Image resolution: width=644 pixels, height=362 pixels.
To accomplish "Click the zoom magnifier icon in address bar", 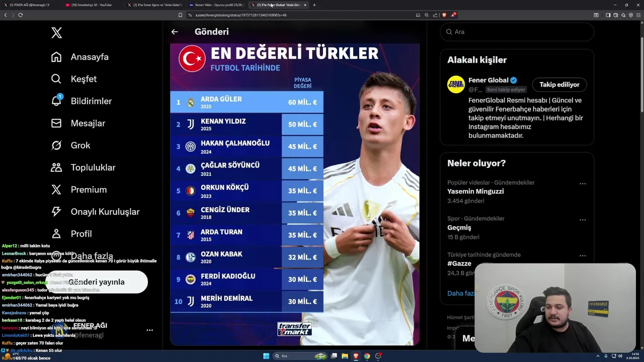I will [x=427, y=15].
